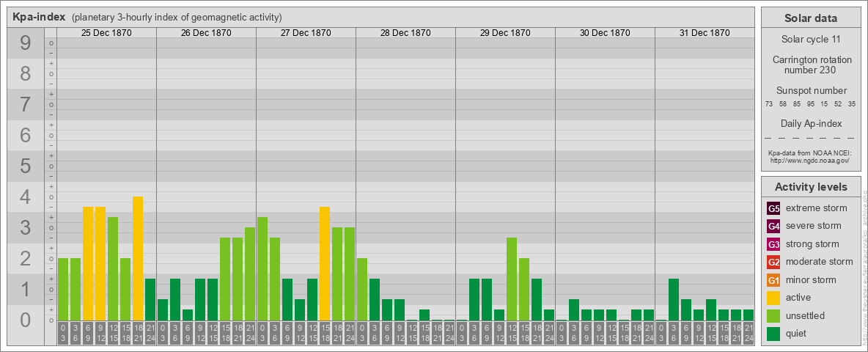The image size is (868, 352).
Task: Click the 'Kpa-index' chart title
Action: 39,17
